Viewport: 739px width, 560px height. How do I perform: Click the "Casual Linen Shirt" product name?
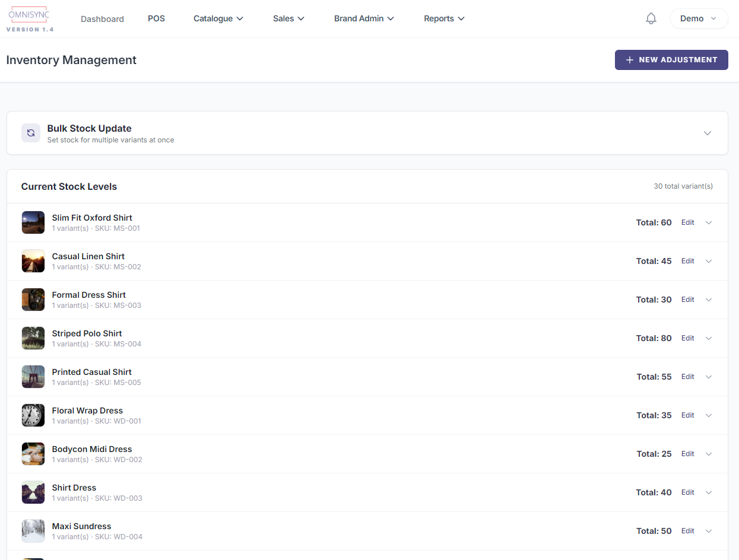coord(88,256)
